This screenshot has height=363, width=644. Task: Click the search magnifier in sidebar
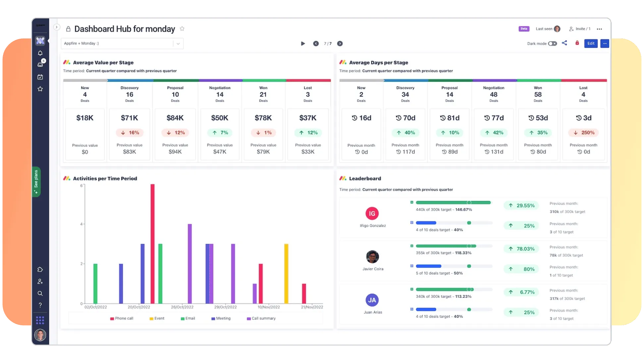click(x=40, y=293)
